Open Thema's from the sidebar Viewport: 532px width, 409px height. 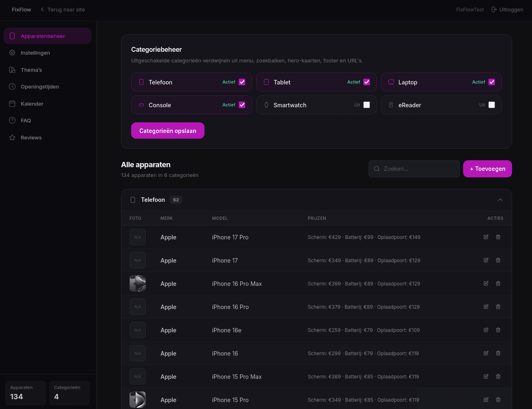(13, 70)
